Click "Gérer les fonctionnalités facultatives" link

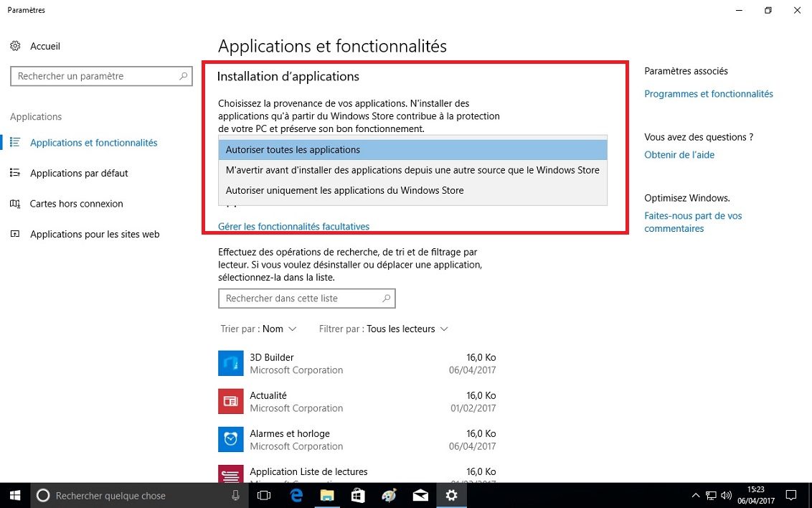293,227
